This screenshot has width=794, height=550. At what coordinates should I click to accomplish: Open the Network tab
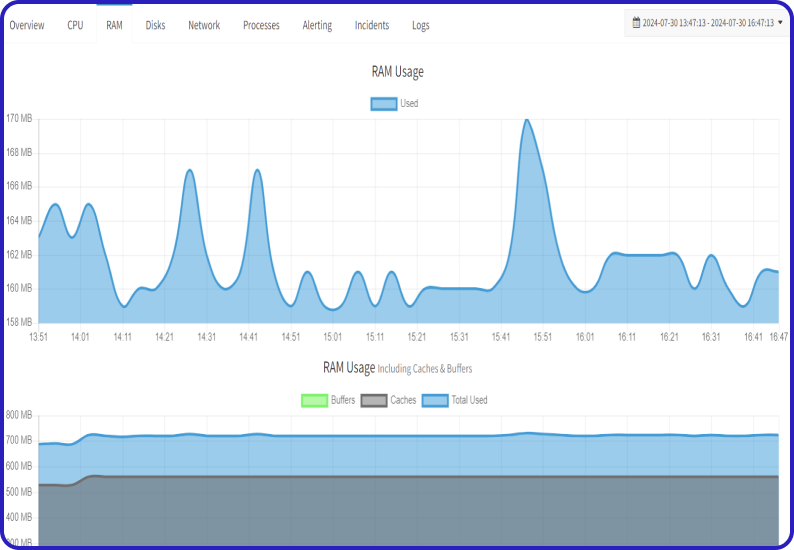204,25
